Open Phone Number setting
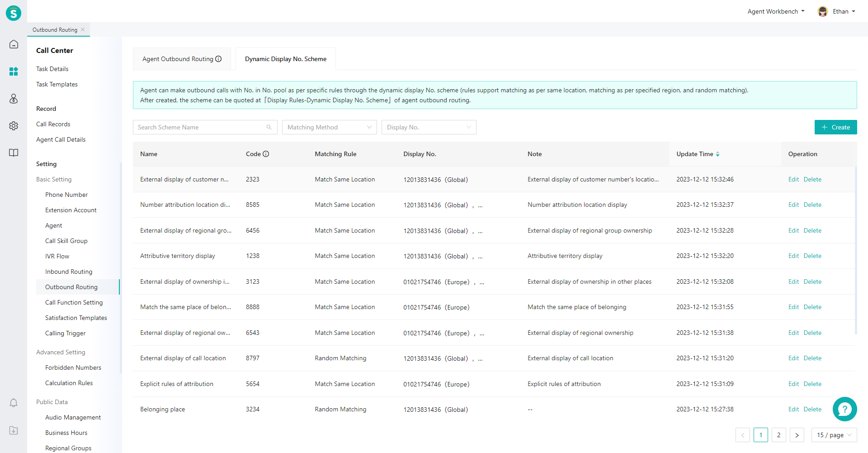This screenshot has height=453, width=868. pyautogui.click(x=66, y=195)
